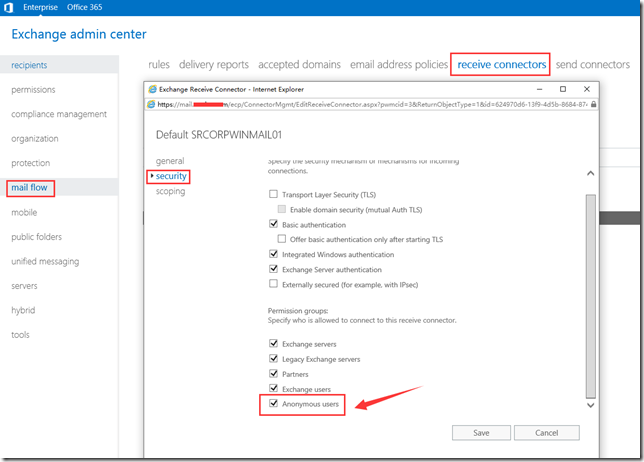Save the receive connector settings
Image resolution: width=644 pixels, height=462 pixels.
(x=481, y=433)
